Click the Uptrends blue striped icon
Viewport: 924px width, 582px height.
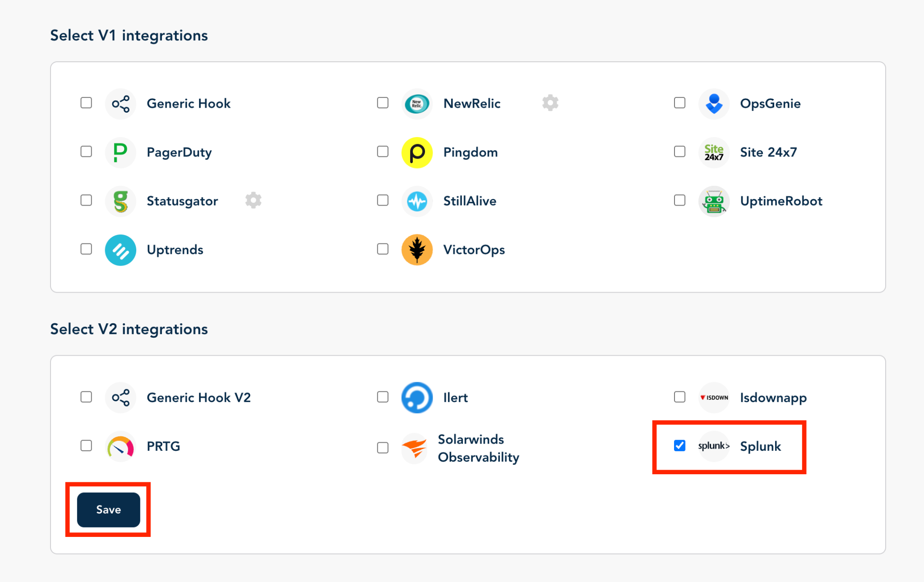[120, 250]
